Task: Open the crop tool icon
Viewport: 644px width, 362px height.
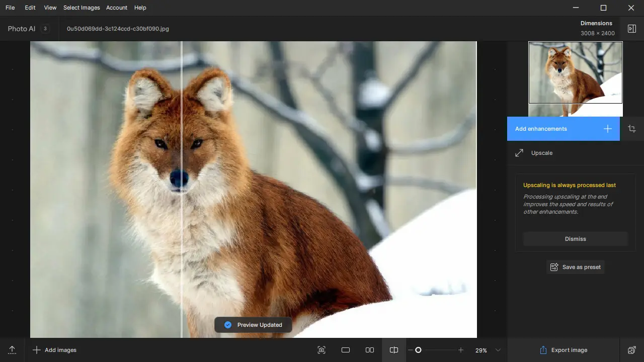Action: tap(632, 129)
